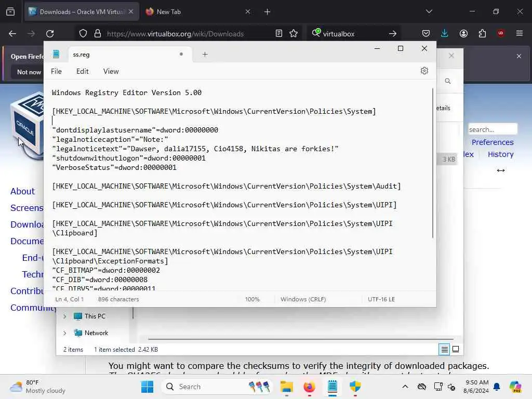Switch File Explorer to details view
The height and width of the screenshot is (399, 532).
point(445,349)
